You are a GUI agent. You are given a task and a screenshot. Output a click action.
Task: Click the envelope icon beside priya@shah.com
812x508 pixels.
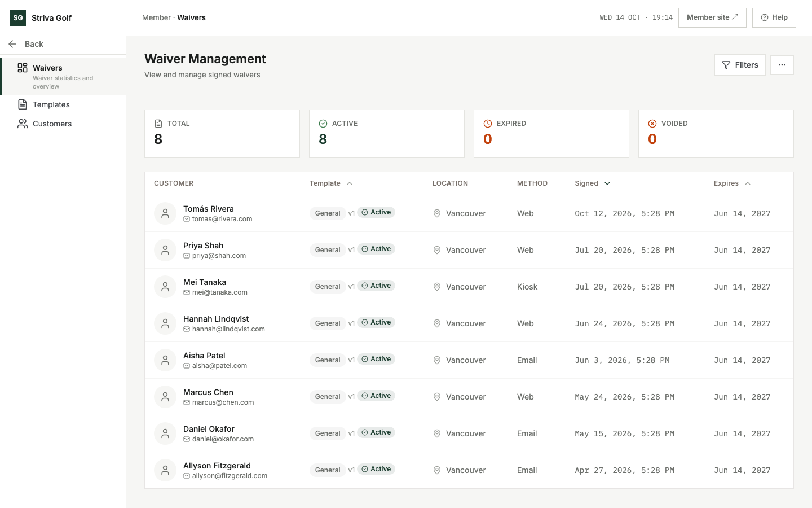click(x=187, y=256)
